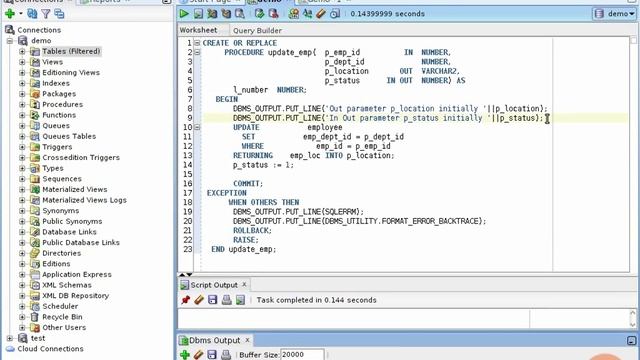Click the ROLLBACK statement on line 21
The image size is (640, 360).
click(x=252, y=231)
